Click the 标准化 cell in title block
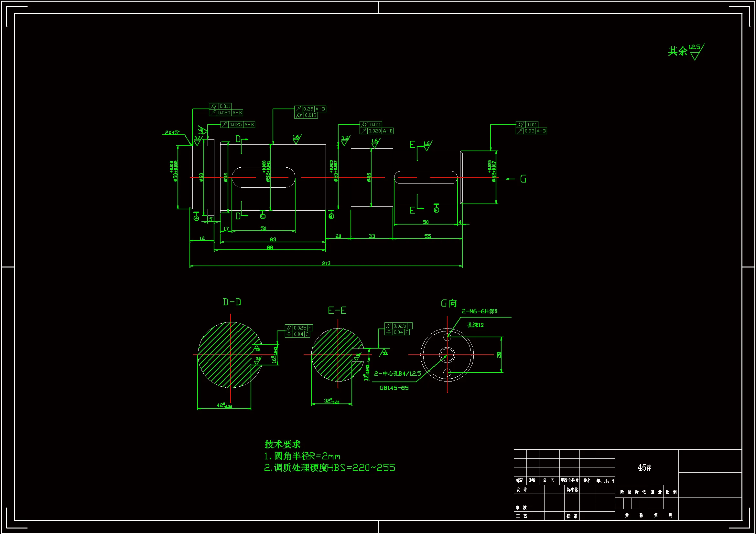756x534 pixels. (x=572, y=490)
